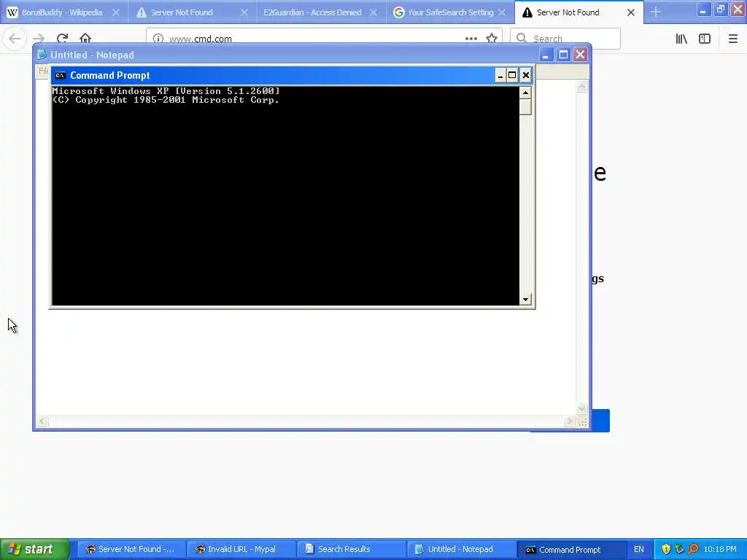Close the E2Guardian - Access Denied tab
747x560 pixels.
point(373,12)
